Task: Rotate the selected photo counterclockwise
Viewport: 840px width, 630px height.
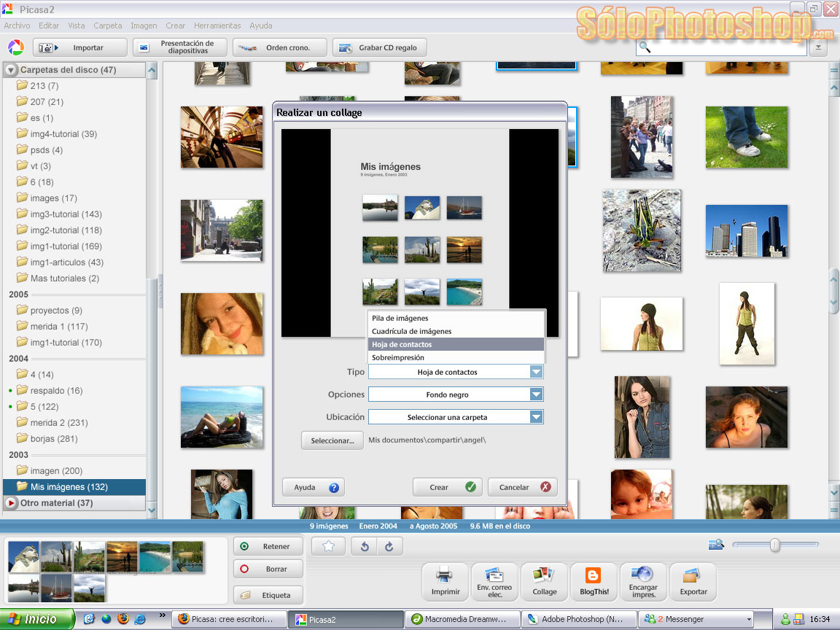Action: (365, 545)
